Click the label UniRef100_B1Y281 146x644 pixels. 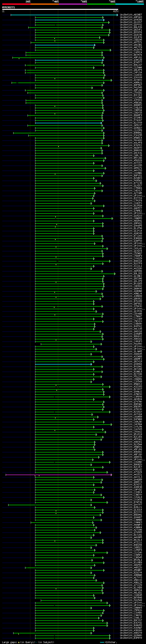[131, 535]
